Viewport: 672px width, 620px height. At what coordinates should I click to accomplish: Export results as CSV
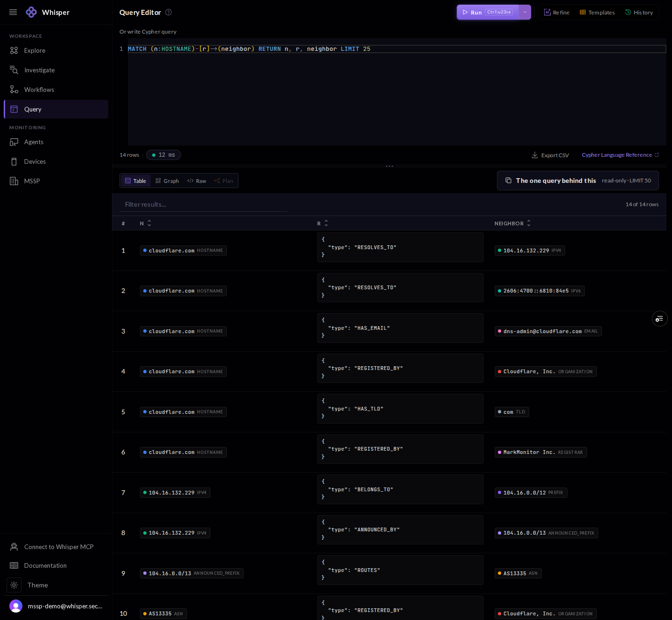tap(551, 155)
